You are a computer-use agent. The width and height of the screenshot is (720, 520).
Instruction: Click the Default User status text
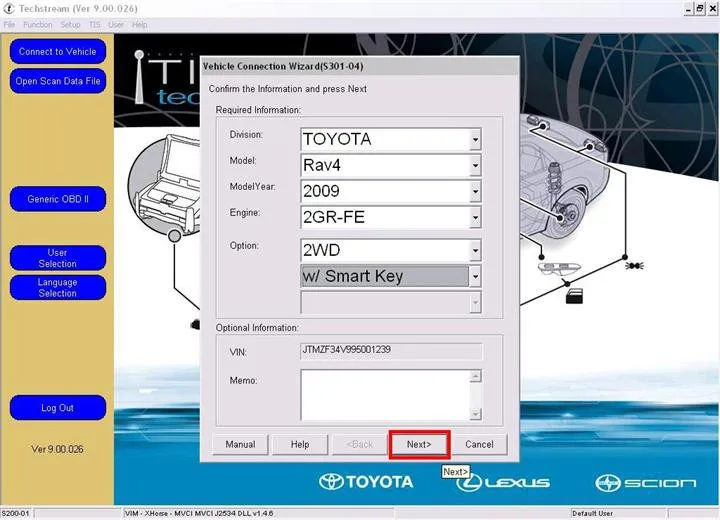pyautogui.click(x=592, y=513)
